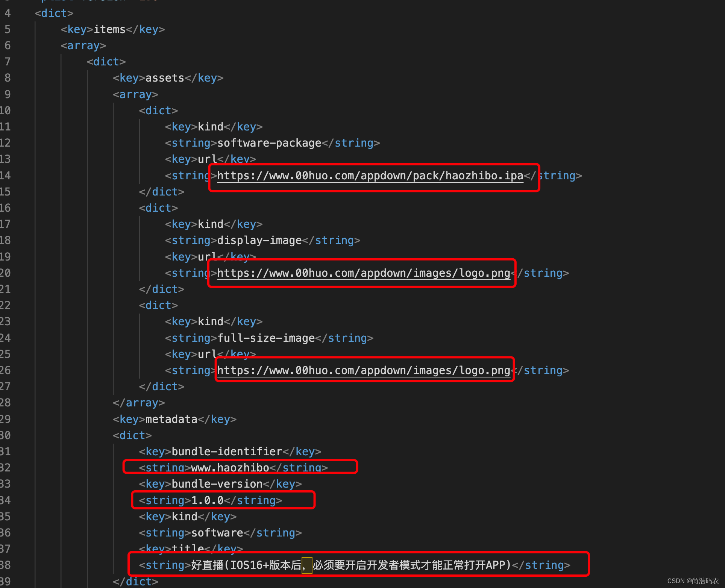The width and height of the screenshot is (725, 588).
Task: Click line number 32 in gutter
Action: [x=6, y=468]
